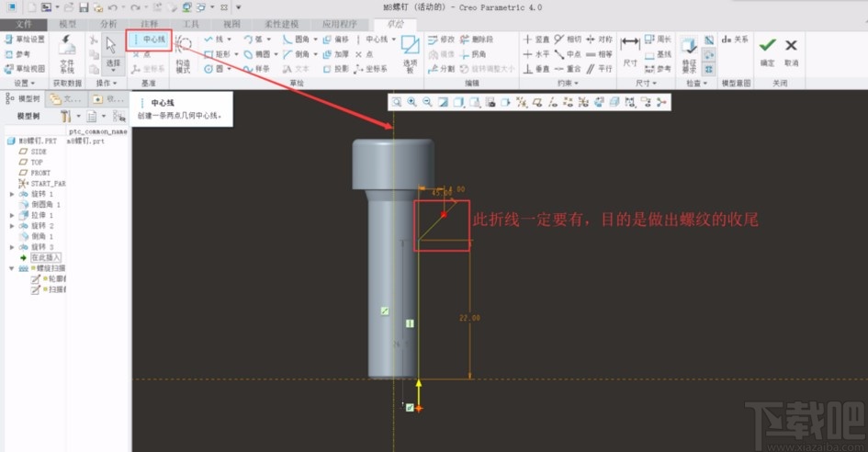Viewport: 868px width, 452px height.
Task: Expand the 旋转 1 tree node
Action: 12,195
